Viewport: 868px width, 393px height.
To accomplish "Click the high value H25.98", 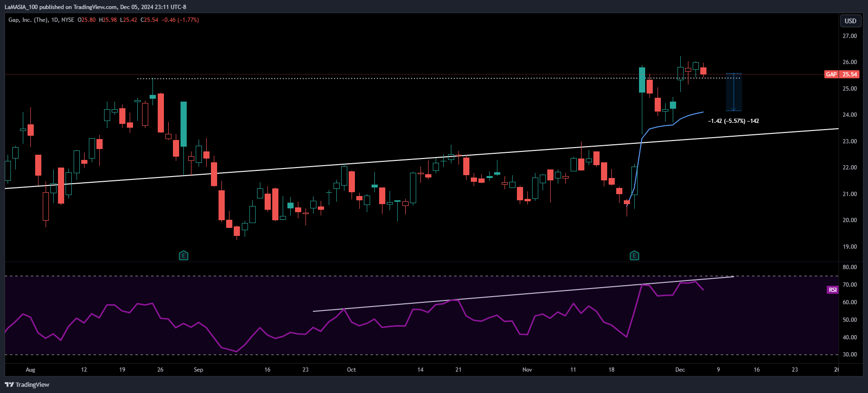I will [108, 20].
